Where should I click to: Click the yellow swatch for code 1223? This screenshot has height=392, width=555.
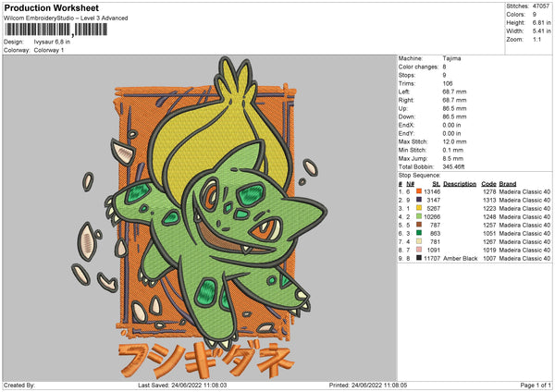pos(419,208)
